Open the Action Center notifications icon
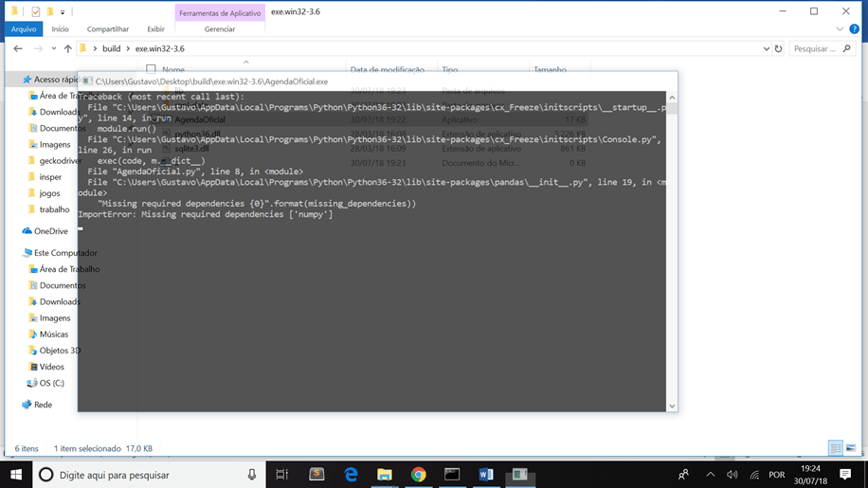 pyautogui.click(x=845, y=475)
